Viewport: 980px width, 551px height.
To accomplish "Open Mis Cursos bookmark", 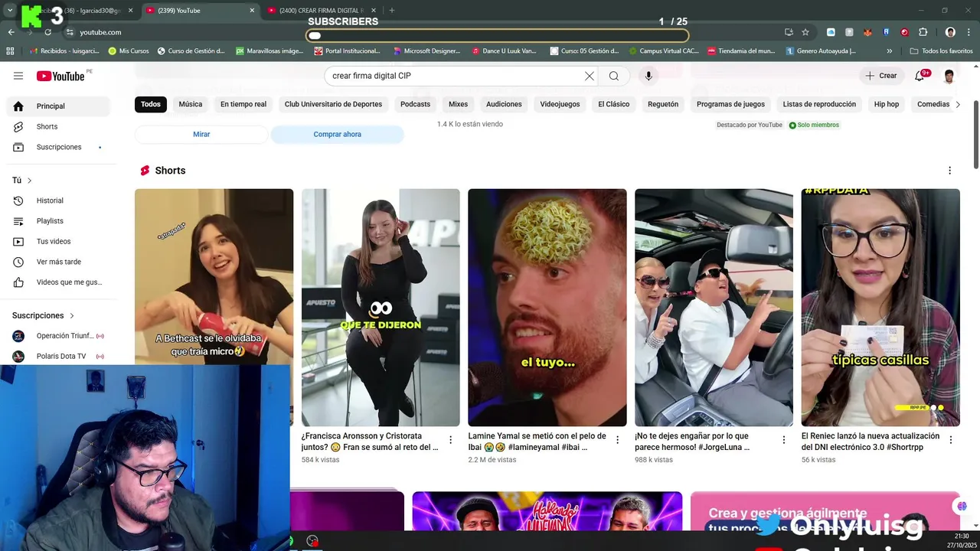I will point(129,51).
